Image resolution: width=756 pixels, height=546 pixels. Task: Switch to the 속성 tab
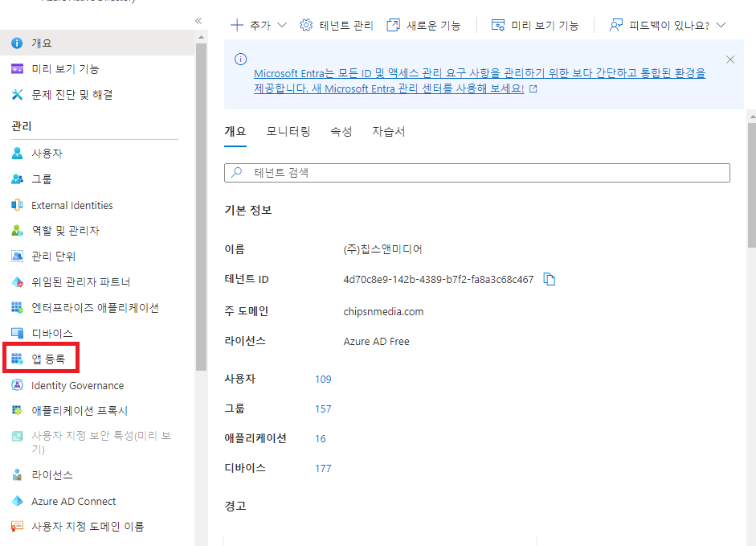[341, 131]
